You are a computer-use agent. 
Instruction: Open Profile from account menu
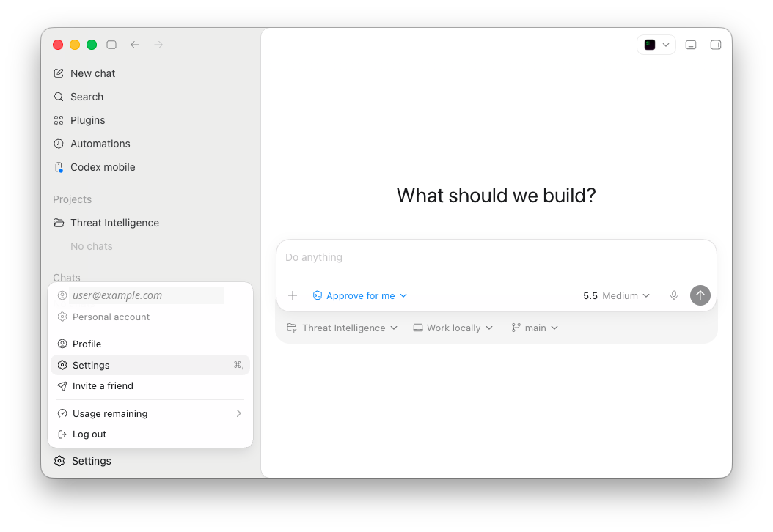150,344
